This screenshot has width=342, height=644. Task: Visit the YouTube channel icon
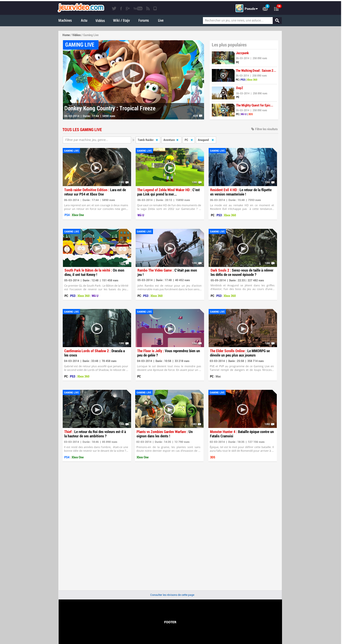tap(138, 8)
